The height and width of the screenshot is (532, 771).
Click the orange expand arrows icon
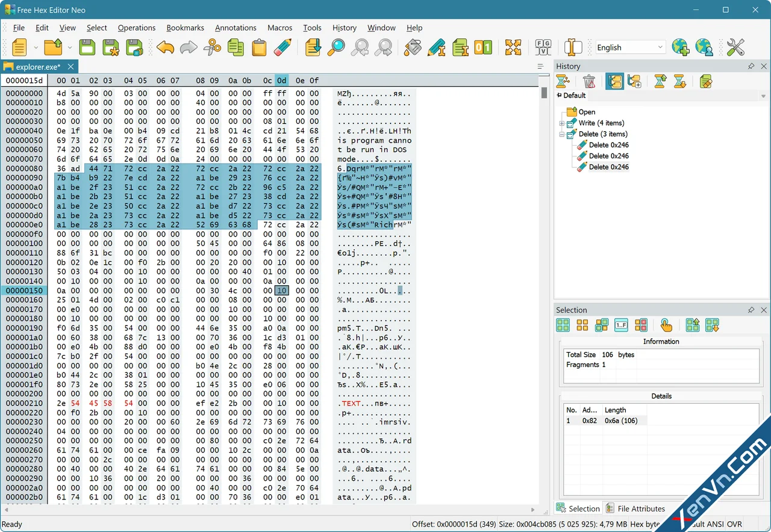tap(513, 47)
